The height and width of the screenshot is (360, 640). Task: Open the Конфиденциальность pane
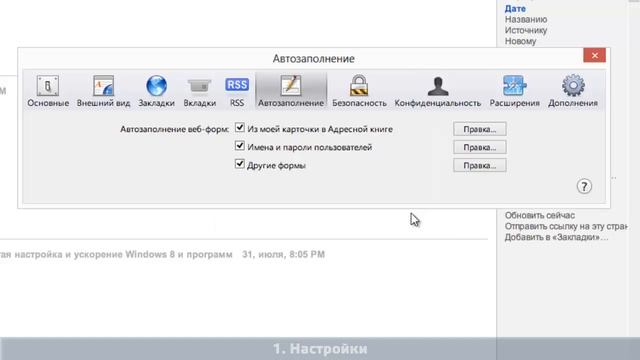coord(438,91)
